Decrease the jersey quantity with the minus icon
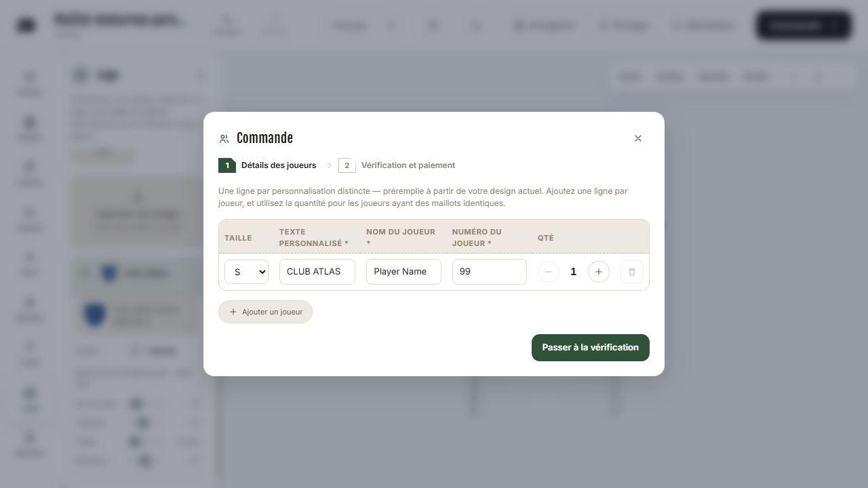Screen dimensions: 868x488 point(548,272)
